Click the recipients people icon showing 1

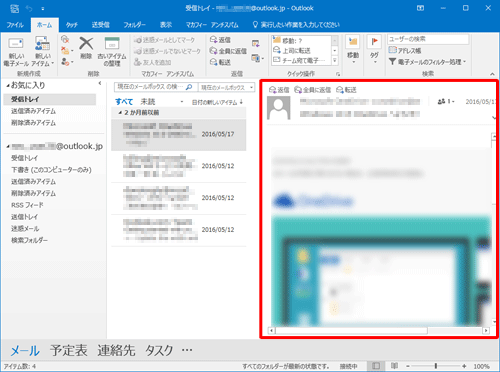[446, 101]
